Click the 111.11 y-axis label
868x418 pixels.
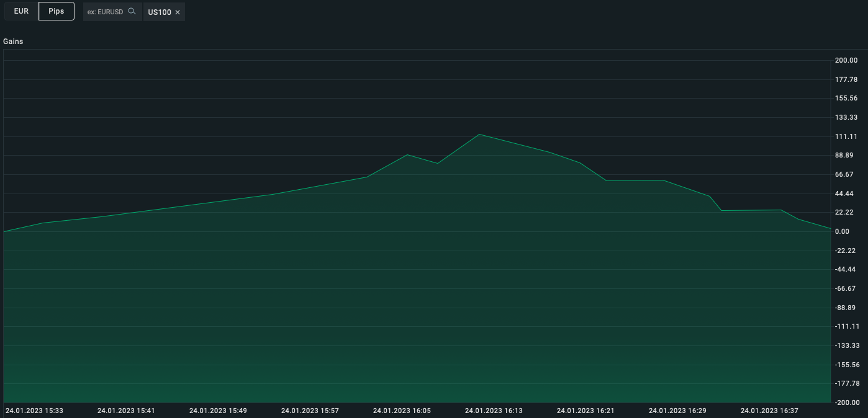(x=846, y=136)
